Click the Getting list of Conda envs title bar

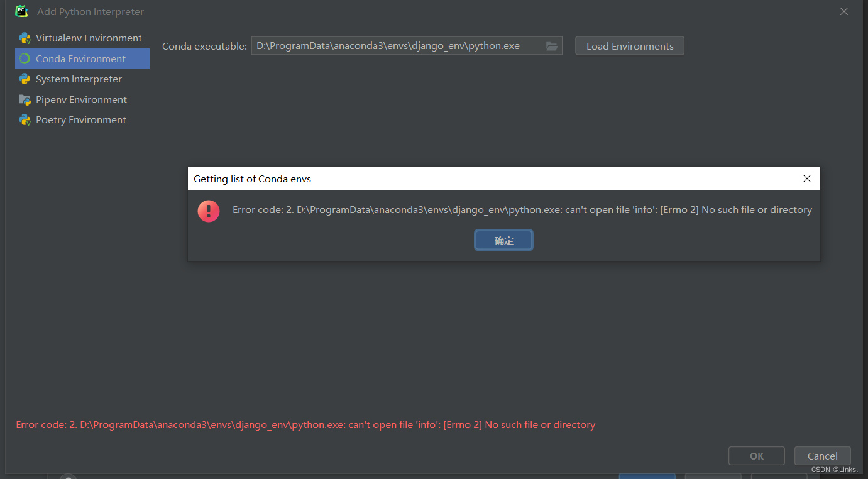440,179
